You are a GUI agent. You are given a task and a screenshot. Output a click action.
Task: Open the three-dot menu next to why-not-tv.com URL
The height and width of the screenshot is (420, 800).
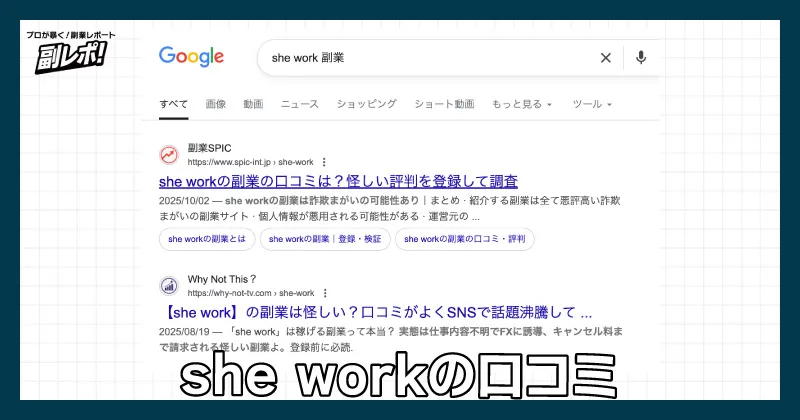coord(325,293)
